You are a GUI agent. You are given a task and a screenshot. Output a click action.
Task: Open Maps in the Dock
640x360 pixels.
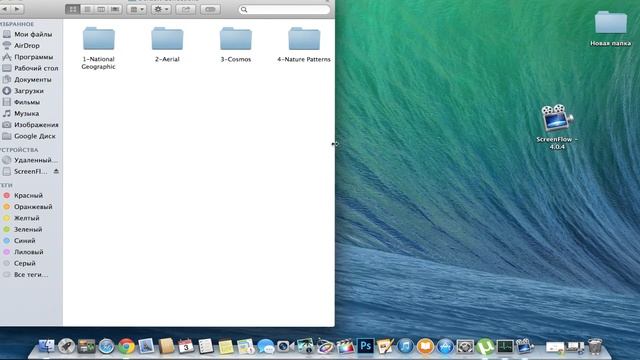click(246, 347)
